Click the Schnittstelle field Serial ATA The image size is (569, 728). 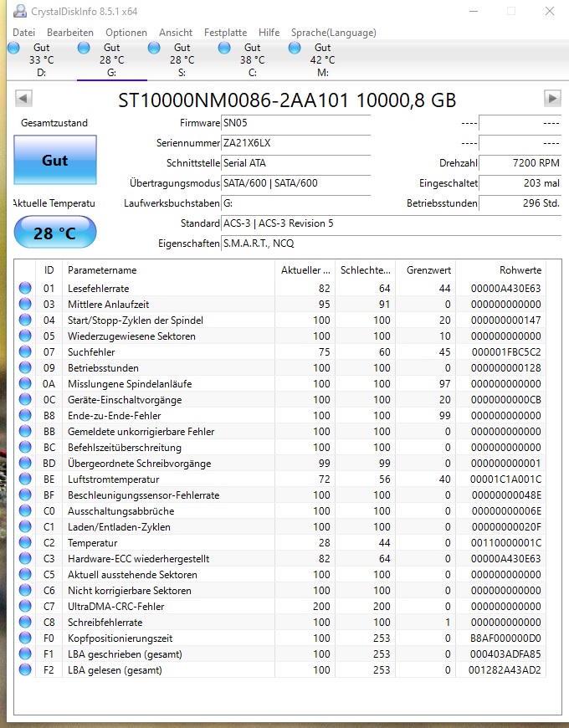click(x=295, y=163)
